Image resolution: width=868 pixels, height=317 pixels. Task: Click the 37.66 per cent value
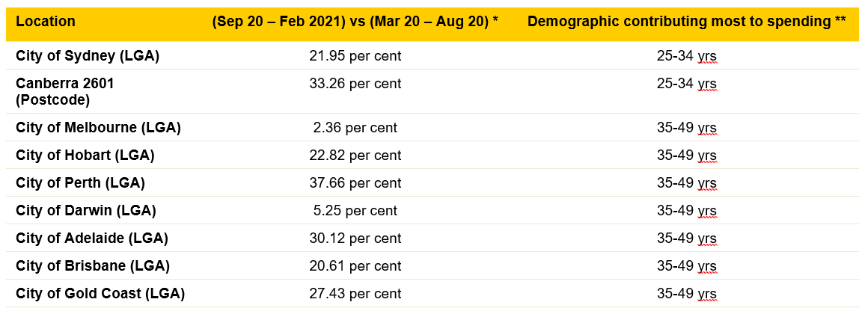point(355,183)
